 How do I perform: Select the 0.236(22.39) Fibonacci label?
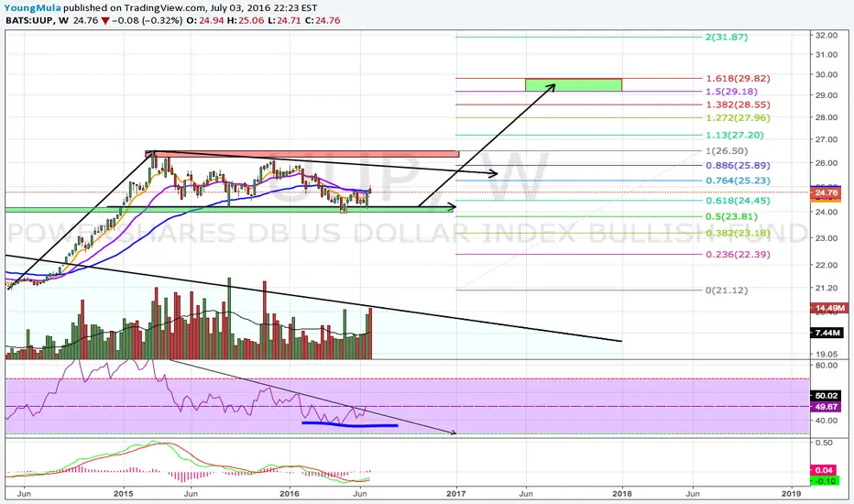[738, 255]
